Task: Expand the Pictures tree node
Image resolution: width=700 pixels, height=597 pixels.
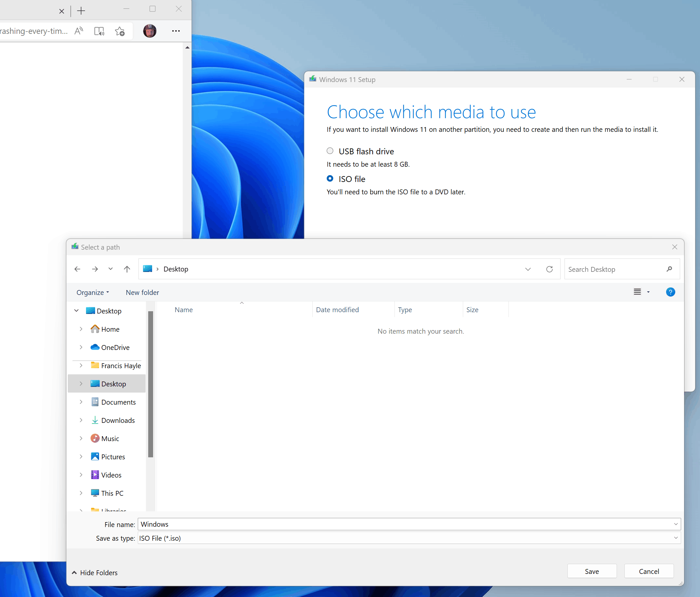Action: (x=81, y=456)
